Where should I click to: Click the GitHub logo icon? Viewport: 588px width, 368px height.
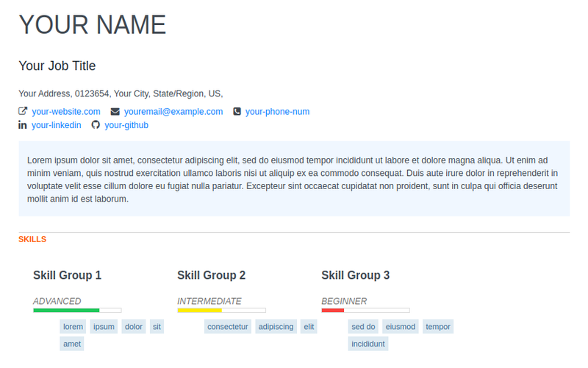coord(96,125)
